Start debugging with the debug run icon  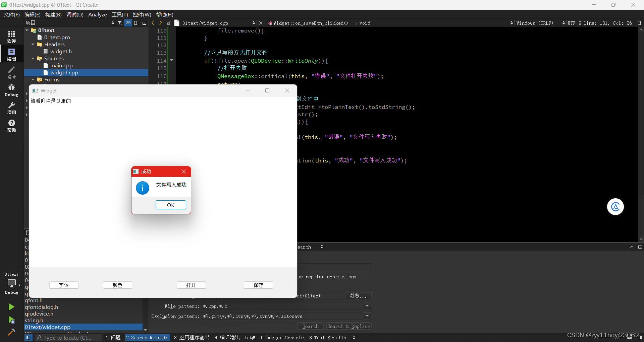point(11,320)
